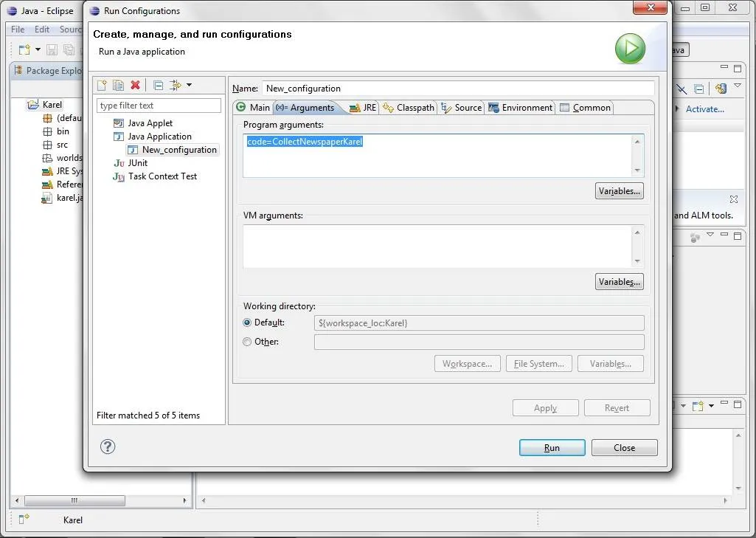Click the Referenced Libraries icon

click(47, 184)
